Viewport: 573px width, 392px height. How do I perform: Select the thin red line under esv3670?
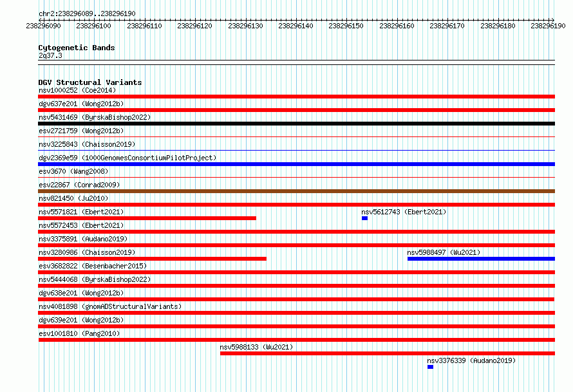296,178
